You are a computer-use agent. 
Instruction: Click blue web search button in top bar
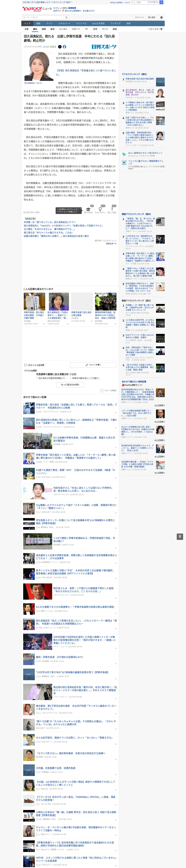pos(161,2)
